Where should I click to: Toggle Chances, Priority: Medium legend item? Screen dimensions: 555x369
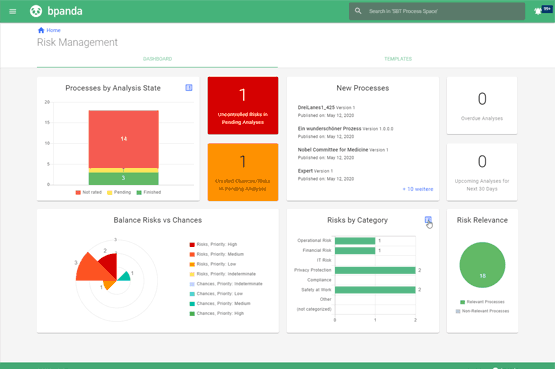220,304
